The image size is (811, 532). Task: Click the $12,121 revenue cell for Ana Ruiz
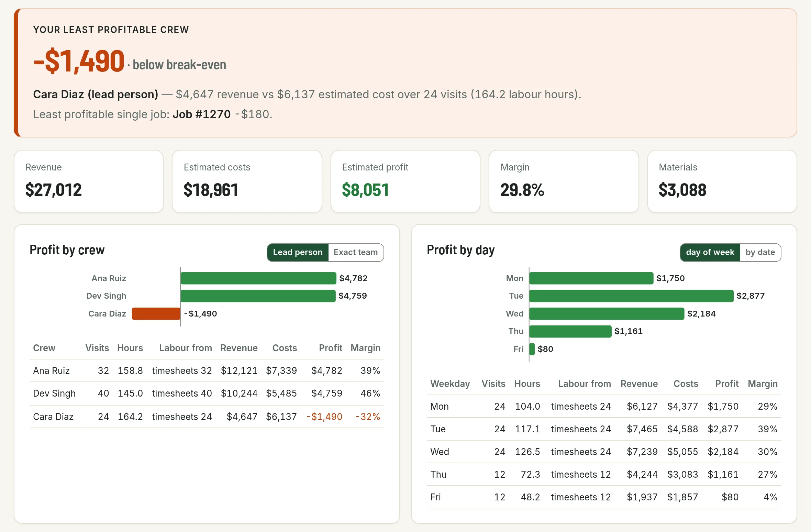pos(239,370)
